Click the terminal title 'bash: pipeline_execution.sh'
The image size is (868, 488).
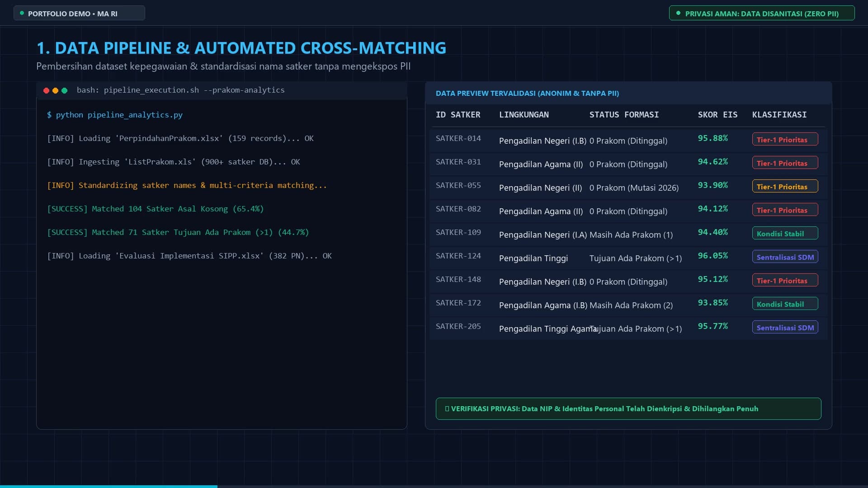[x=181, y=90]
